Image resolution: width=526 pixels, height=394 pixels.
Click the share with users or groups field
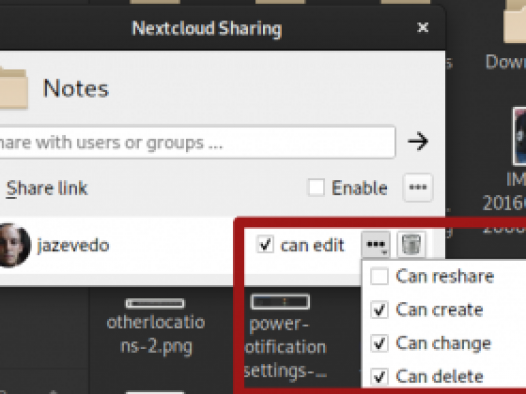tap(196, 142)
